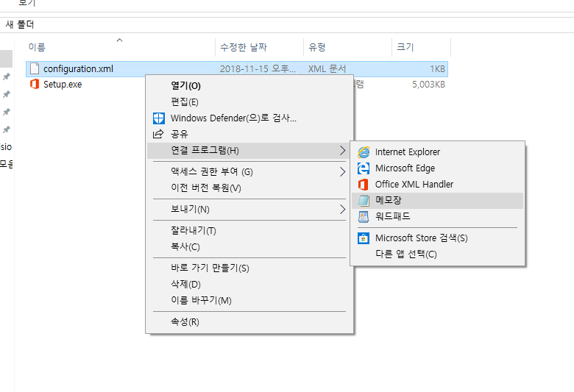Open the 연결 프로그램(H) submenu
This screenshot has height=392, width=574.
(x=249, y=151)
